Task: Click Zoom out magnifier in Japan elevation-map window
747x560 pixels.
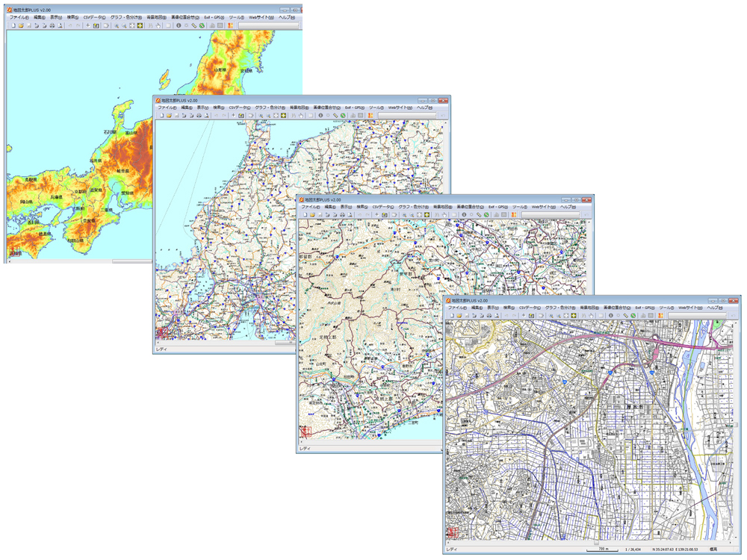Action: tap(124, 25)
